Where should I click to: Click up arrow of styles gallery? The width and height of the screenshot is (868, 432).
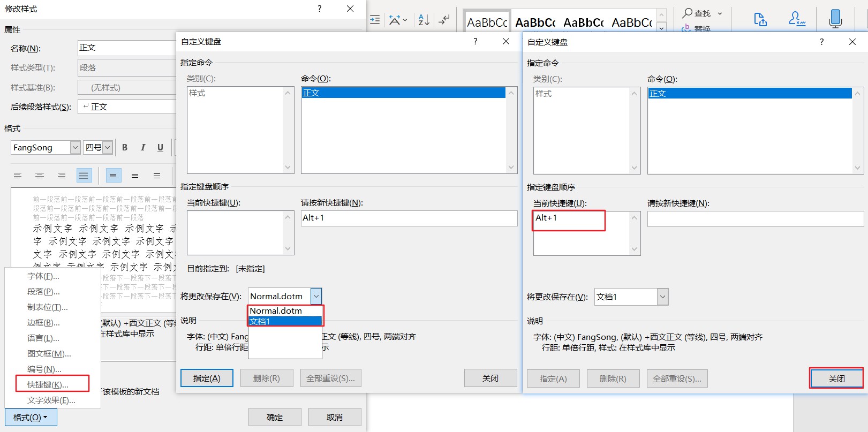662,14
